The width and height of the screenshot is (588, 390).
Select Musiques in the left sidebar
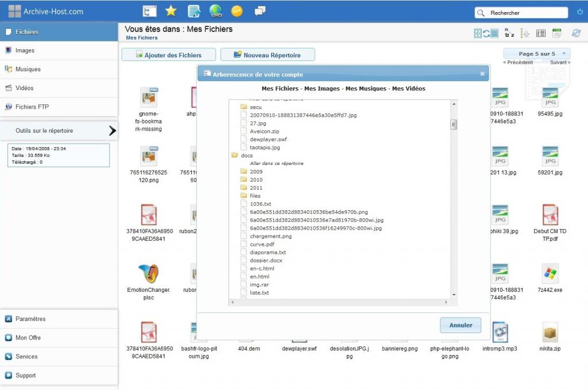(x=28, y=69)
